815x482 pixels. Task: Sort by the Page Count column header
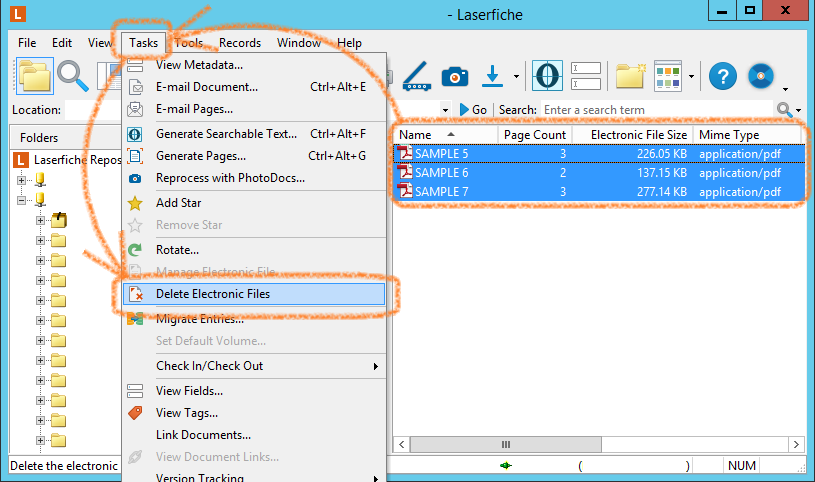pyautogui.click(x=535, y=135)
